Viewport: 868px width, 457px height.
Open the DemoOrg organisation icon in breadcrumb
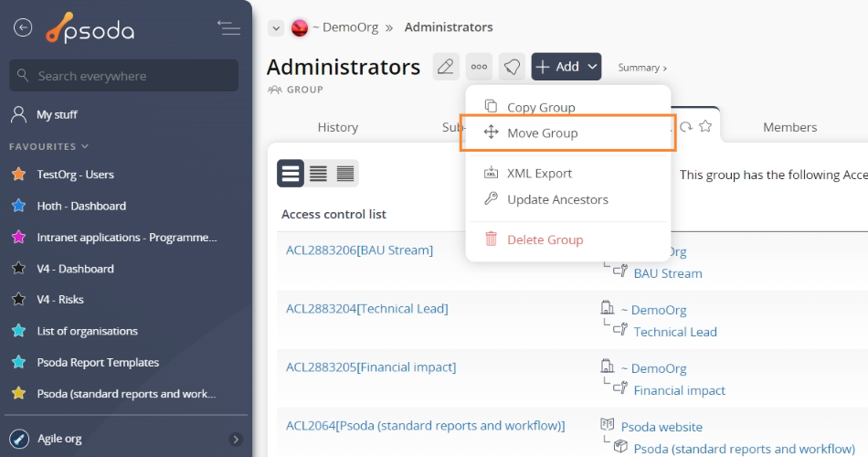click(299, 27)
